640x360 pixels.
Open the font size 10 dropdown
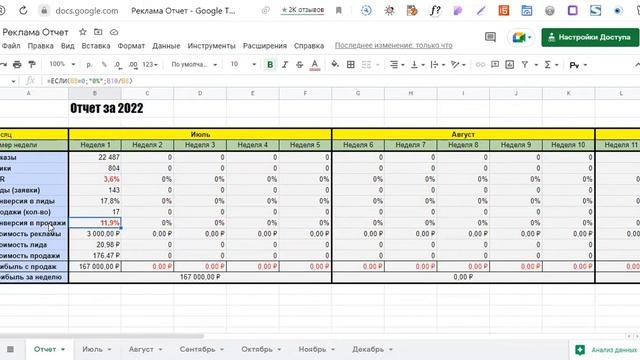click(243, 64)
